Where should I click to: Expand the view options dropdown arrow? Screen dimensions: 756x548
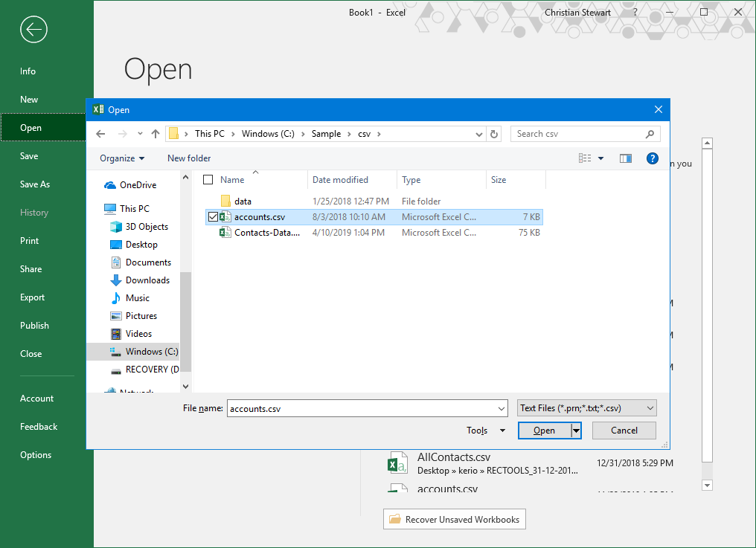[600, 158]
